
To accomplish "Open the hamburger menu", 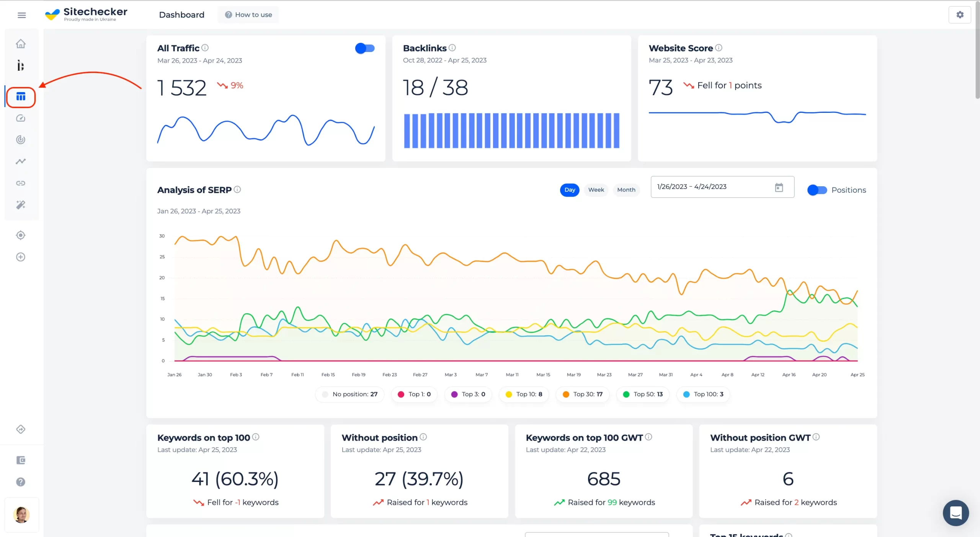I will coord(21,15).
